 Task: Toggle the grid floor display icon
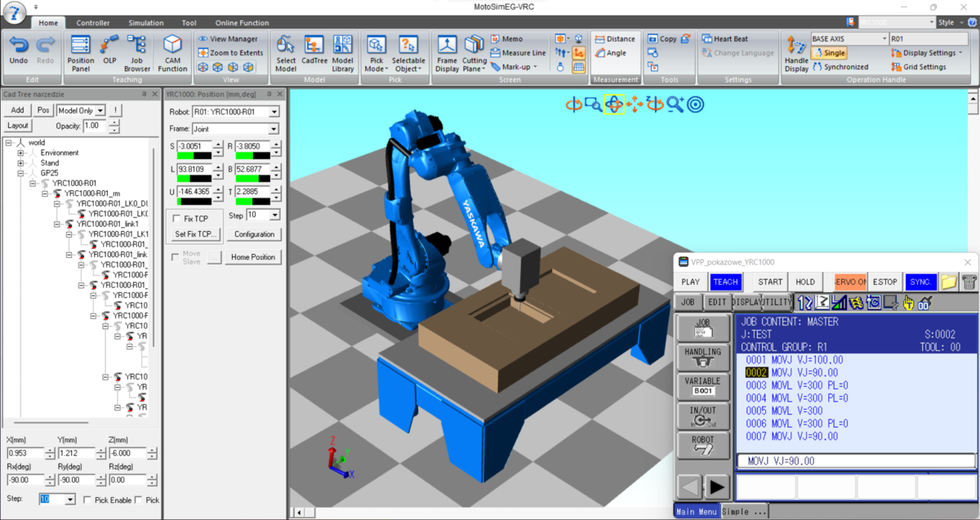click(x=578, y=67)
